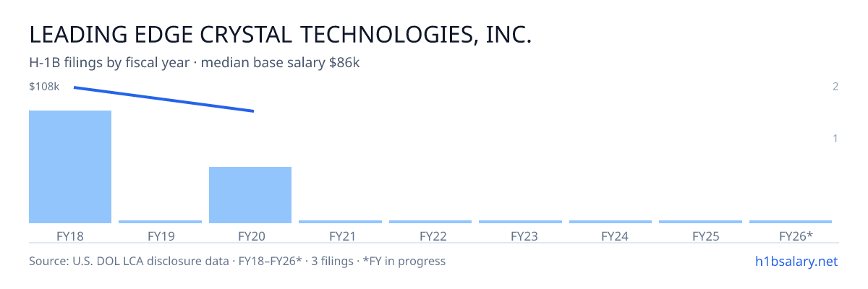Click the FY18 axis label
This screenshot has height=289, width=868.
pyautogui.click(x=70, y=236)
